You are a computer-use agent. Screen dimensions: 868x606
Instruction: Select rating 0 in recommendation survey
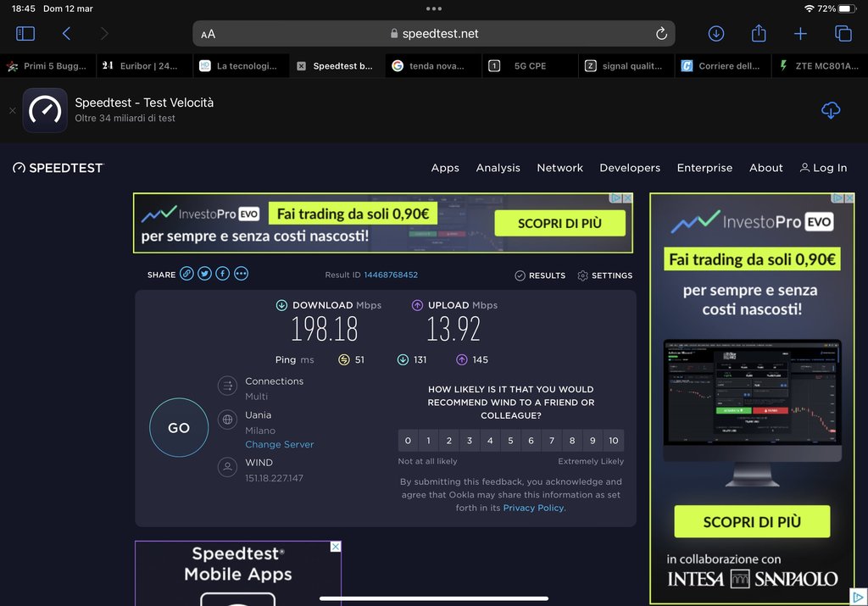coord(408,441)
